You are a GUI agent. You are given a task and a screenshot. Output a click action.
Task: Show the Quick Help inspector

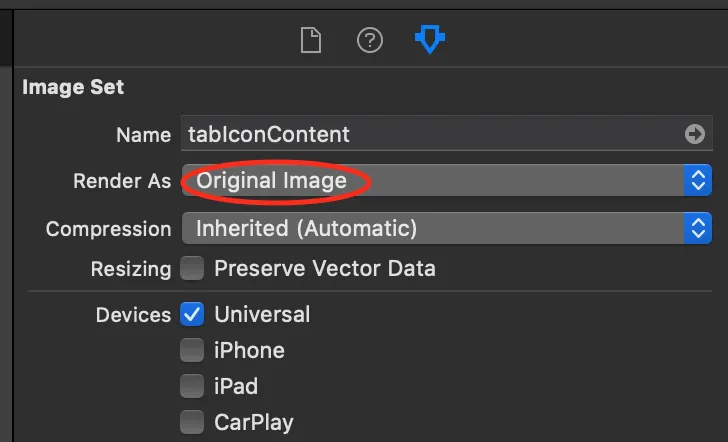370,41
